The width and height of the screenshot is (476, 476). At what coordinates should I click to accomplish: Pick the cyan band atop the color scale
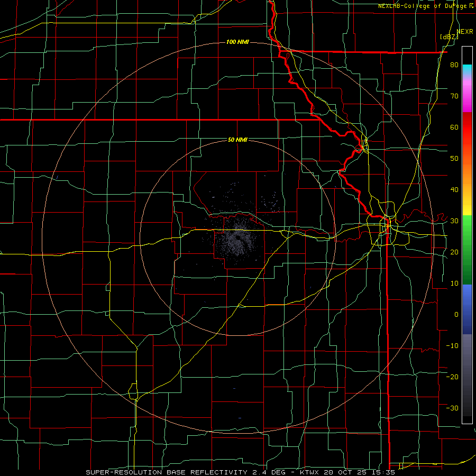pyautogui.click(x=467, y=69)
